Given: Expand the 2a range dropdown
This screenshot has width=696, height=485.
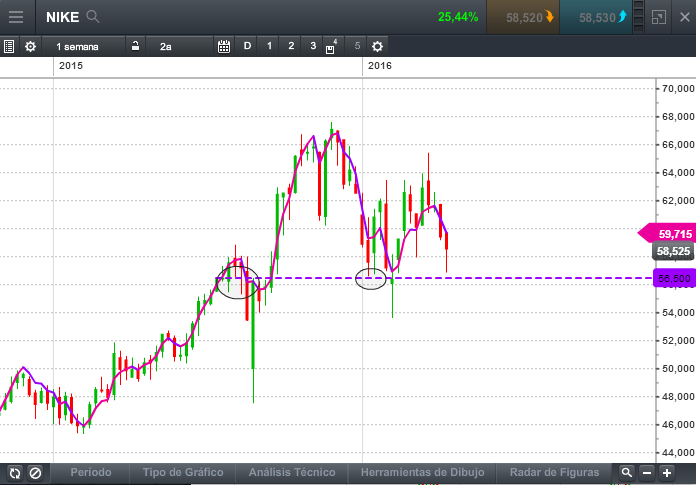Looking at the screenshot, I should [x=180, y=46].
